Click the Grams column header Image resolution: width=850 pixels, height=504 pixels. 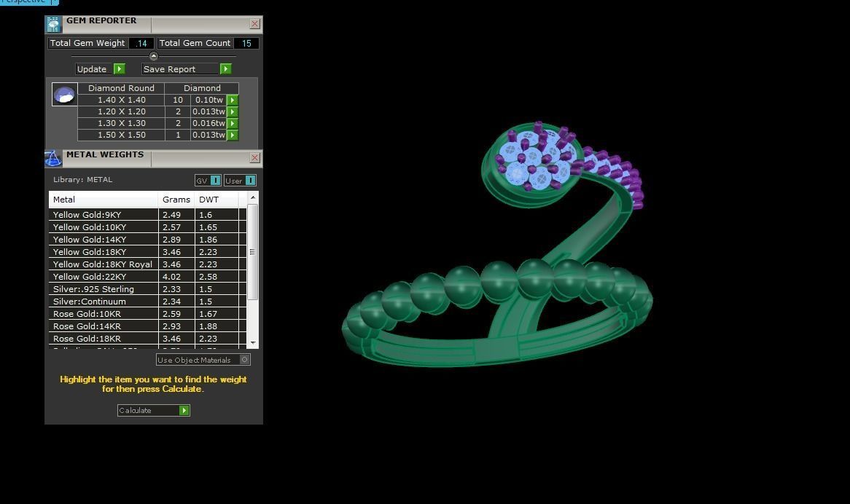tap(176, 200)
